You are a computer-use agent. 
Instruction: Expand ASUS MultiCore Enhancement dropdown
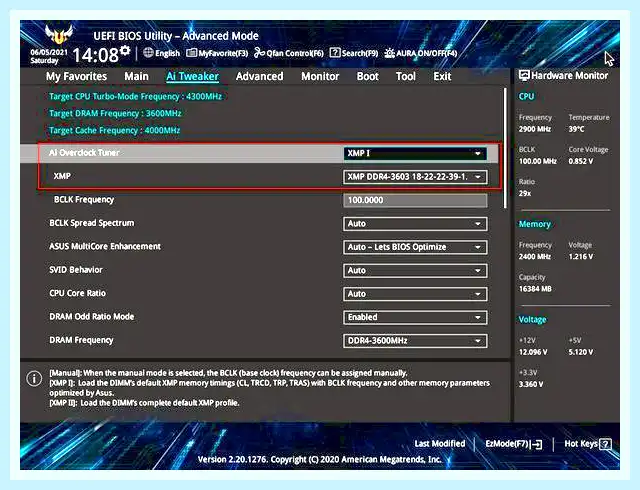click(415, 247)
